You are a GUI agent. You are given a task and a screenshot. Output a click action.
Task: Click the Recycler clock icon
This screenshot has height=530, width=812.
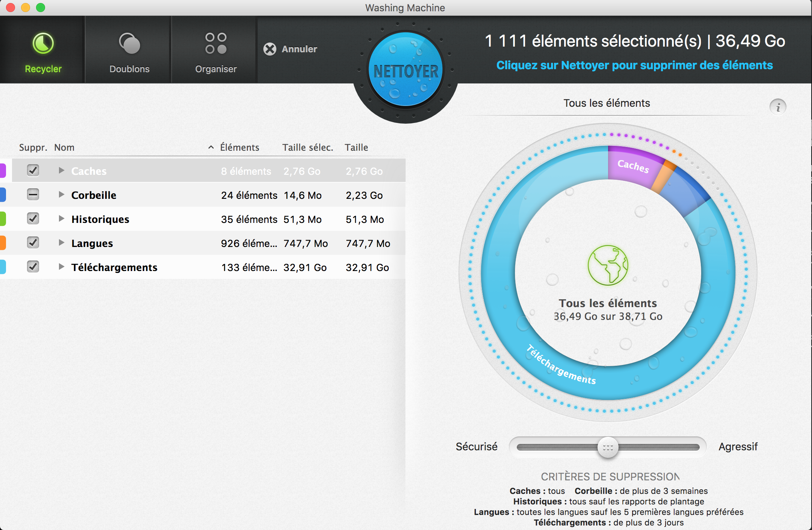coord(43,43)
